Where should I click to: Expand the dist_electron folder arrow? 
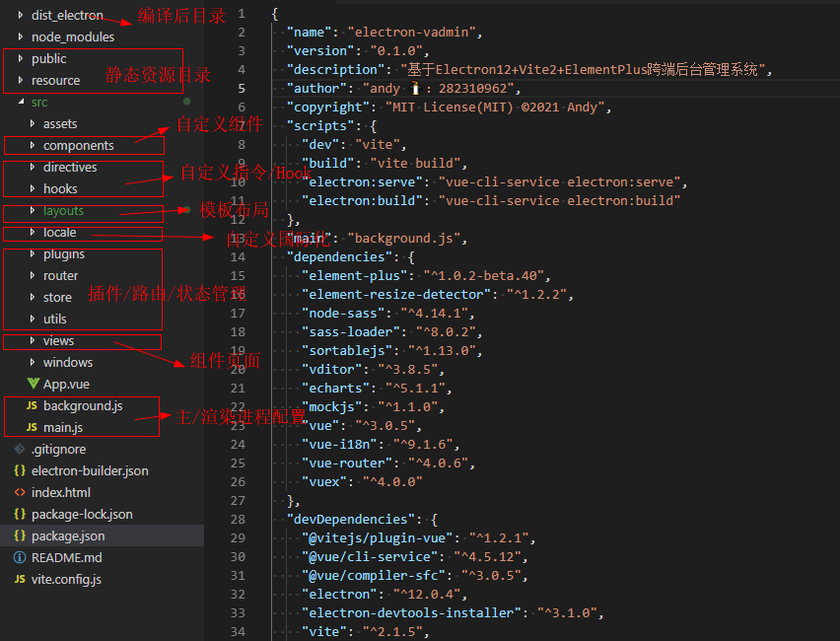pyautogui.click(x=21, y=16)
